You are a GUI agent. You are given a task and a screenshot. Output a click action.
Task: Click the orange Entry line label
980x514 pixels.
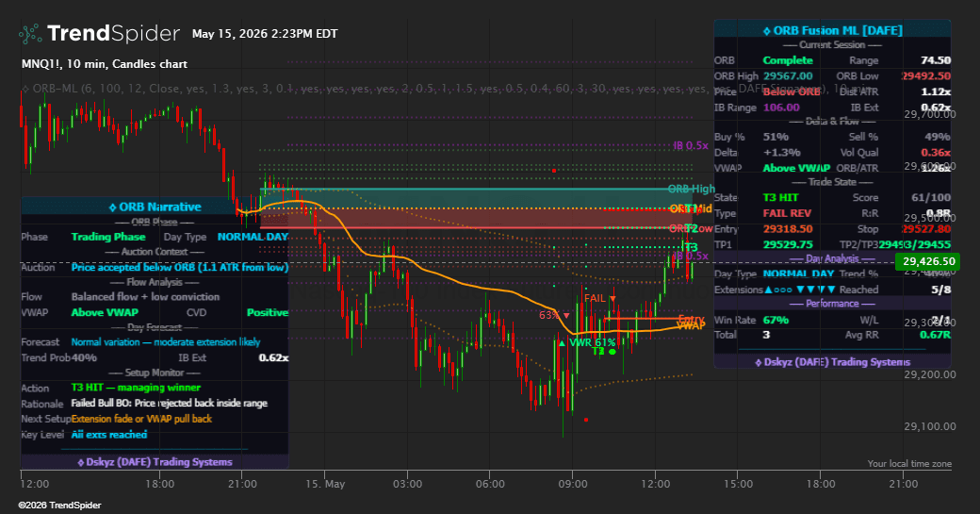[692, 319]
